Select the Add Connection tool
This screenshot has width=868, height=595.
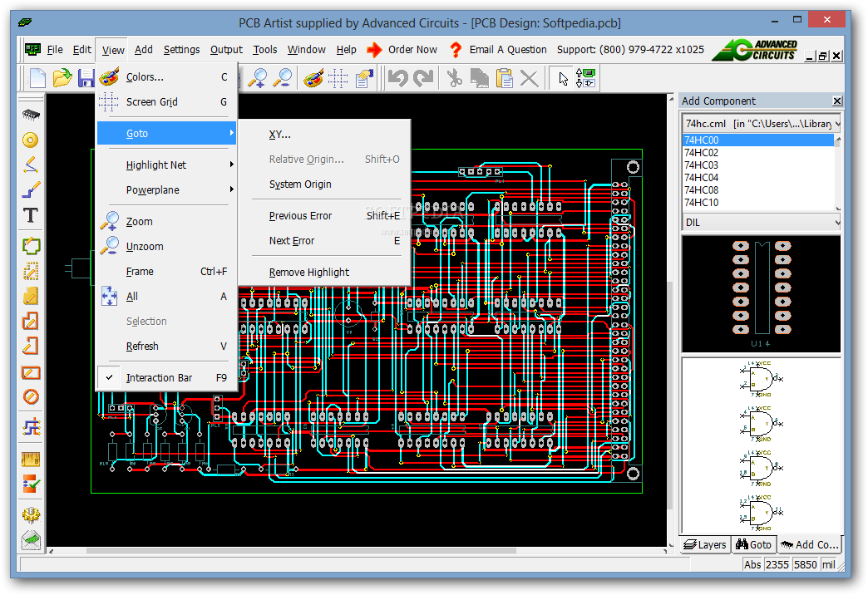pyautogui.click(x=31, y=165)
